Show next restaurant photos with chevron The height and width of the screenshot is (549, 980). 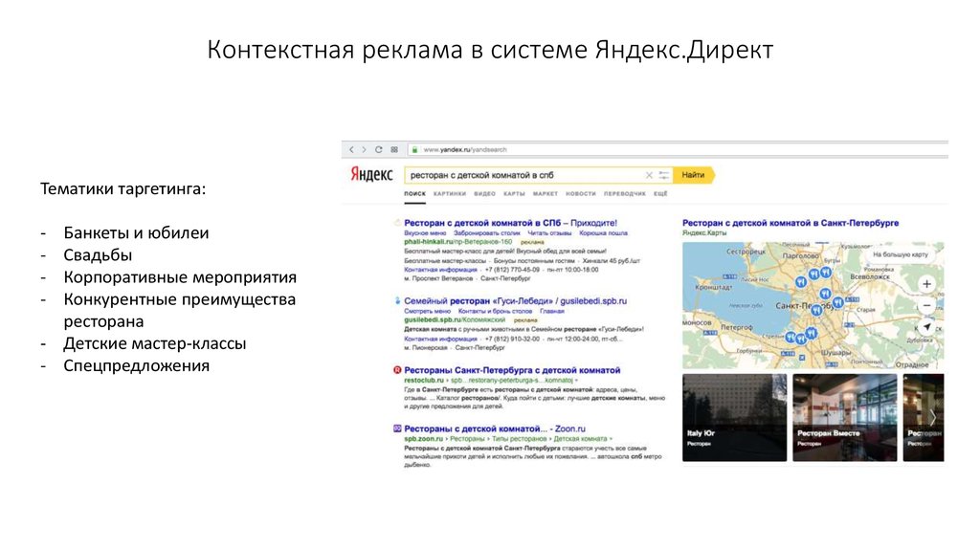click(x=932, y=417)
